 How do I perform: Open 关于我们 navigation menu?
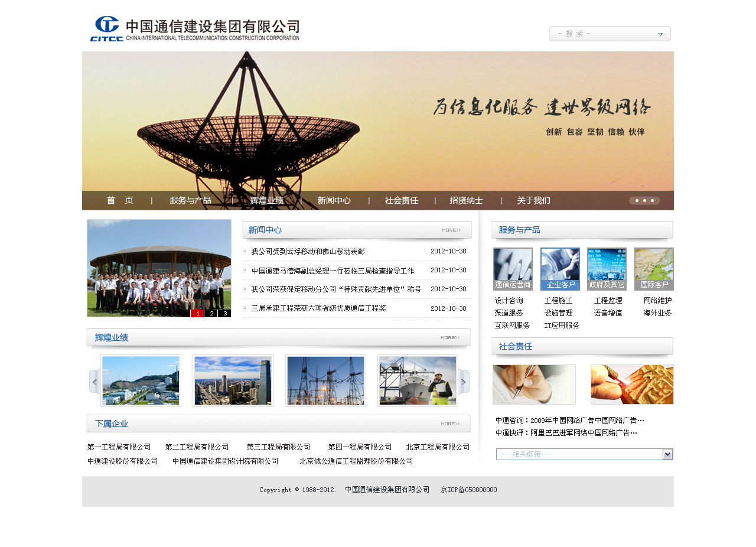(x=533, y=200)
